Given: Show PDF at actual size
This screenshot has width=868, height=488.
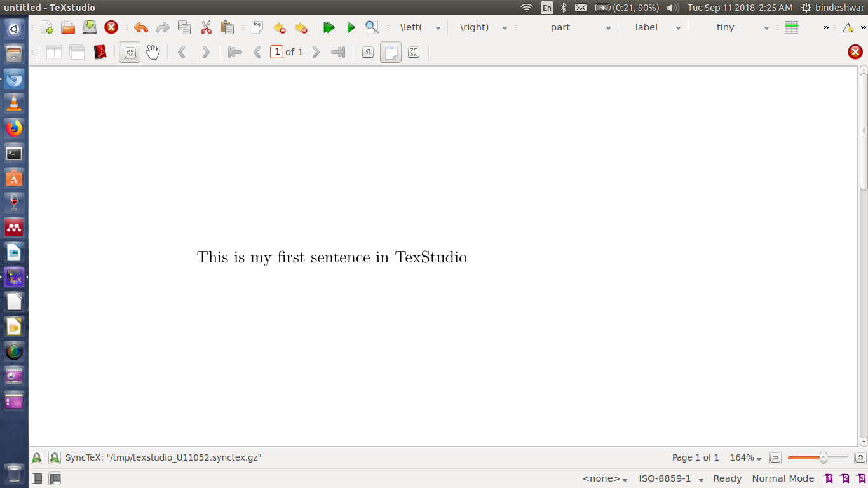Looking at the screenshot, I should point(367,52).
